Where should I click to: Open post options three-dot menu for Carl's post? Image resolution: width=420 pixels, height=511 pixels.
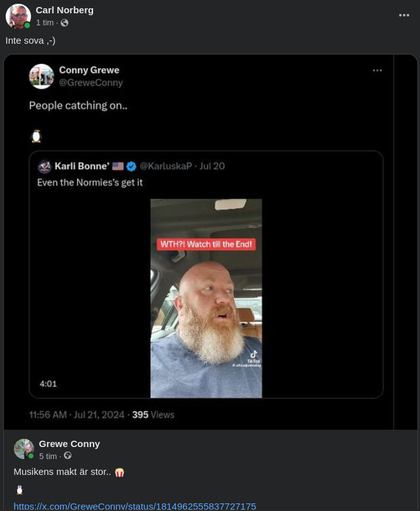pyautogui.click(x=404, y=15)
